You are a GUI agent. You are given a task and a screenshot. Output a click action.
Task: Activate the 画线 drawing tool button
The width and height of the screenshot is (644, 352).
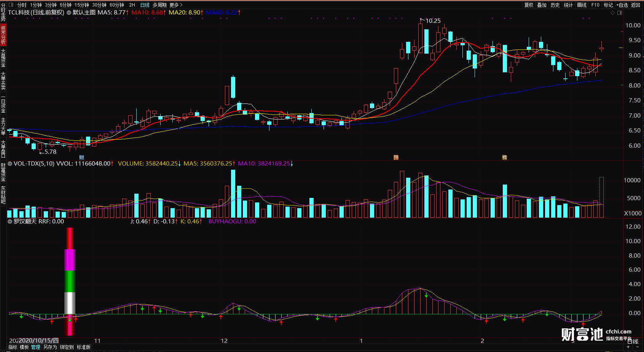point(582,5)
